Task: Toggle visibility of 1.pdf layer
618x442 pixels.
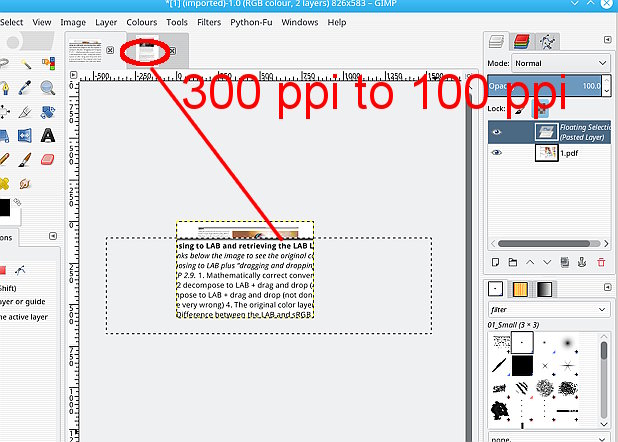Action: click(497, 153)
